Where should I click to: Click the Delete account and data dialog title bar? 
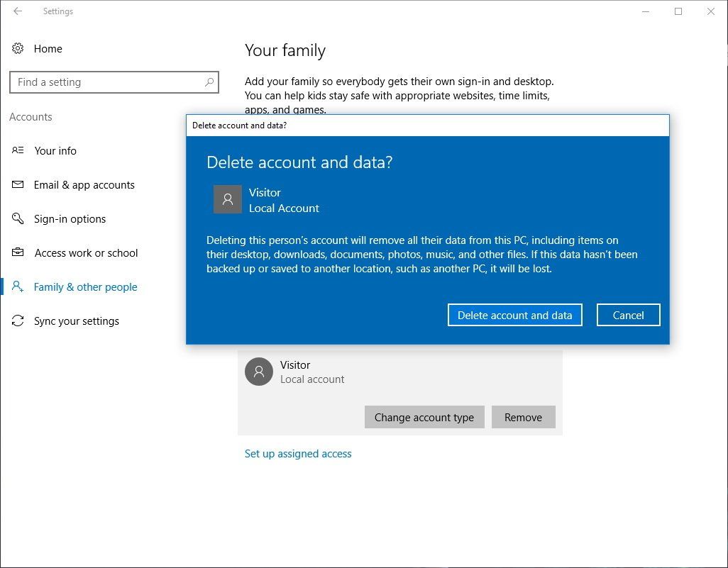426,126
